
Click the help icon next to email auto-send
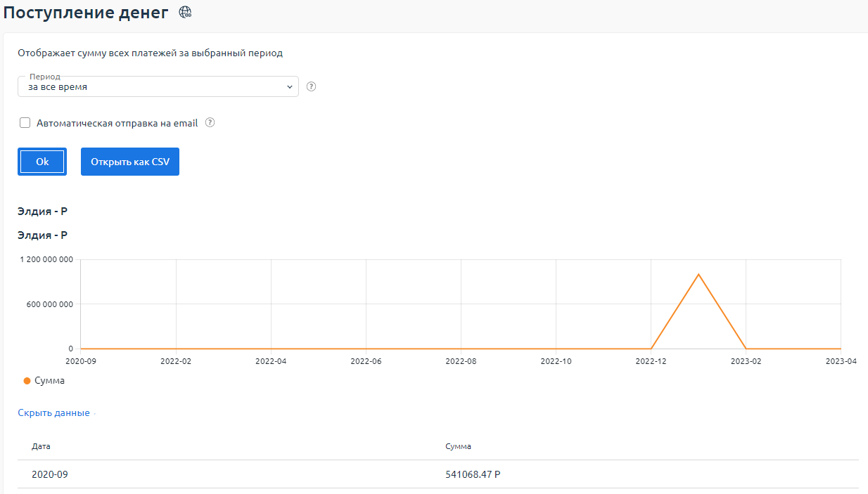209,122
